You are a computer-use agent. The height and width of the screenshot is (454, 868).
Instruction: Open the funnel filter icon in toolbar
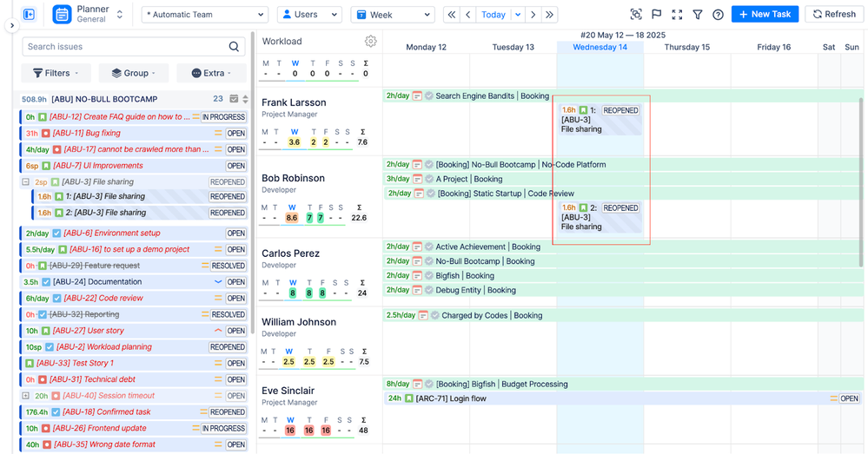[x=698, y=15]
